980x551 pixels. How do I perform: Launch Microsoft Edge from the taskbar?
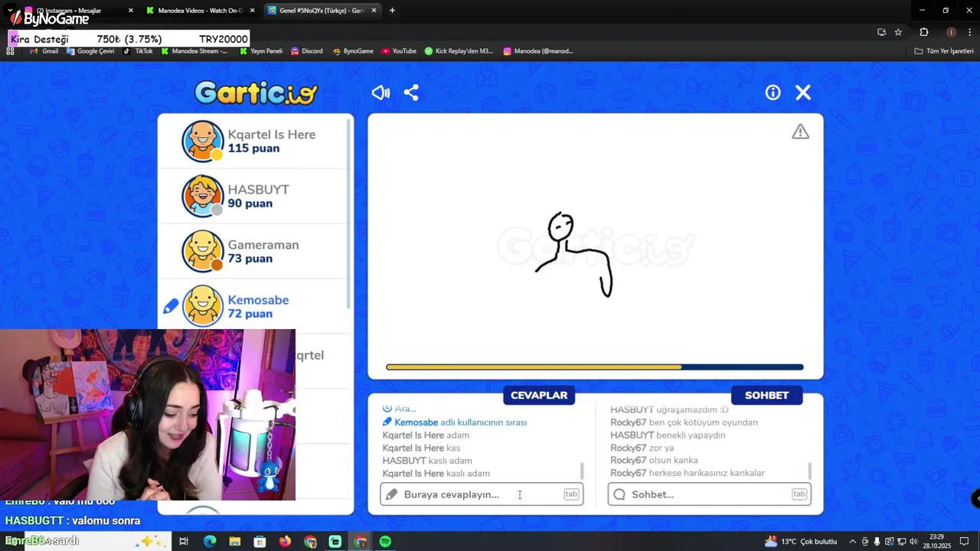coord(209,542)
